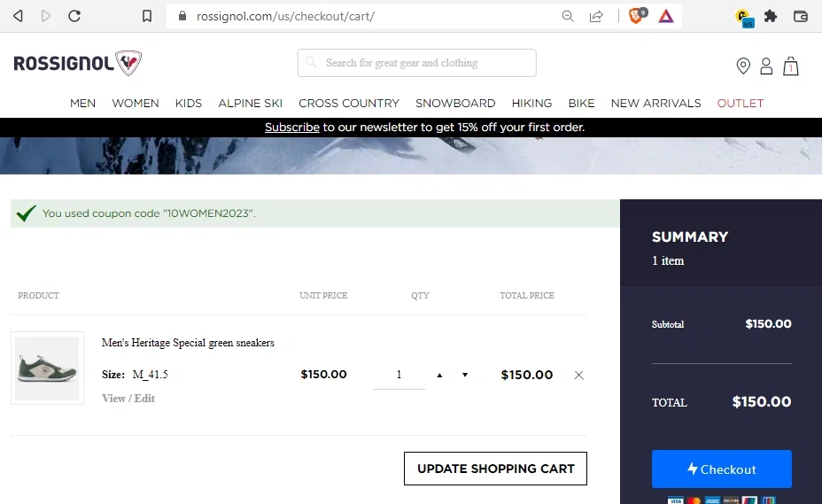Click the UNIT PRICE column header

pos(323,296)
